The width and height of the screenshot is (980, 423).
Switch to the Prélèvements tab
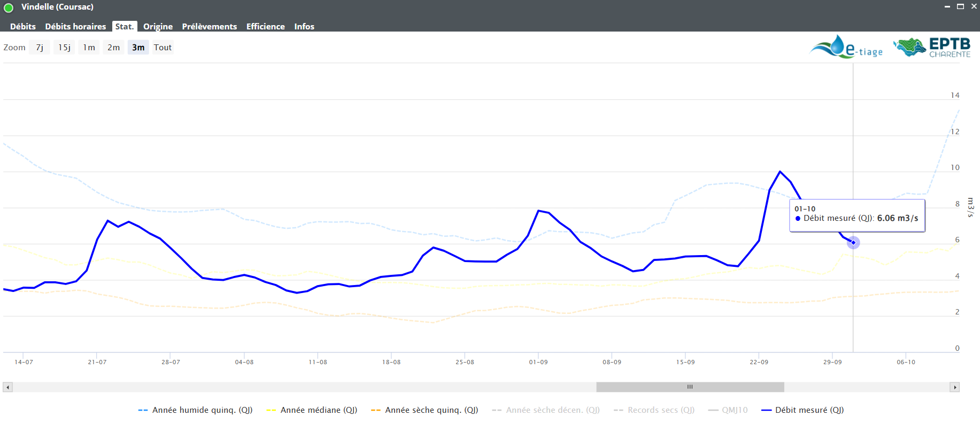pyautogui.click(x=209, y=27)
